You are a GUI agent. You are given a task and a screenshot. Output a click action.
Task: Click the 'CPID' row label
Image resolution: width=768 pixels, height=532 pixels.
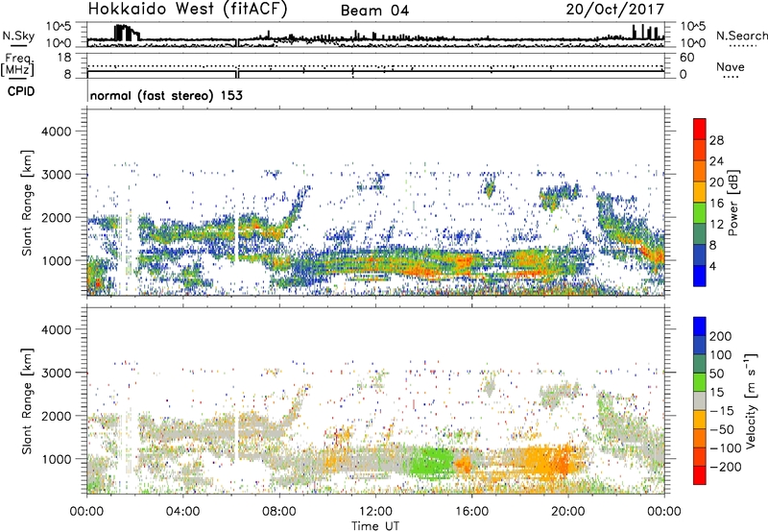click(21, 91)
